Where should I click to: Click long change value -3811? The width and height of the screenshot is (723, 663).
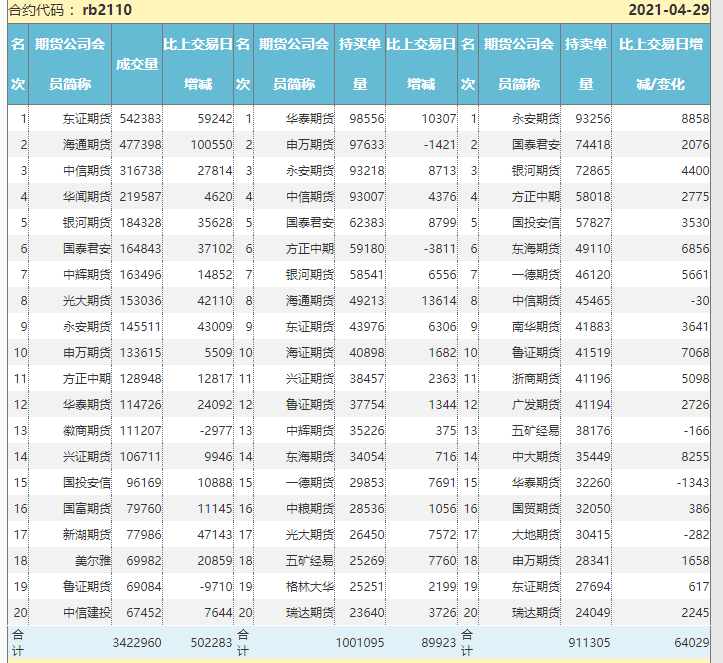(x=440, y=249)
